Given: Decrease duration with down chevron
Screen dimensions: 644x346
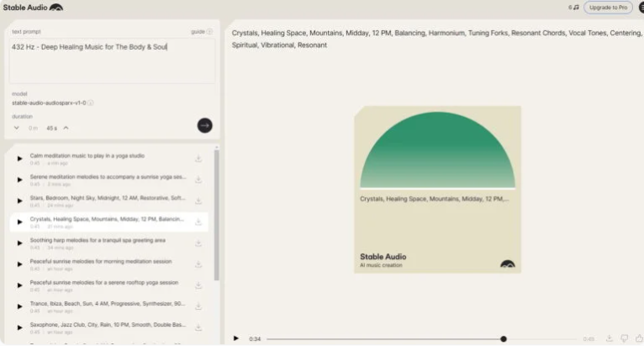Looking at the screenshot, I should [17, 128].
